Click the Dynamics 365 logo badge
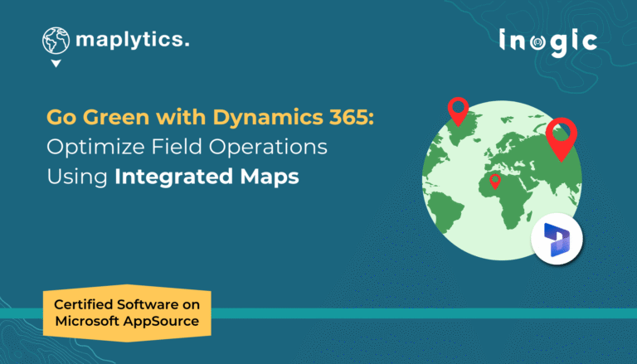The width and height of the screenshot is (637, 364). [x=557, y=240]
